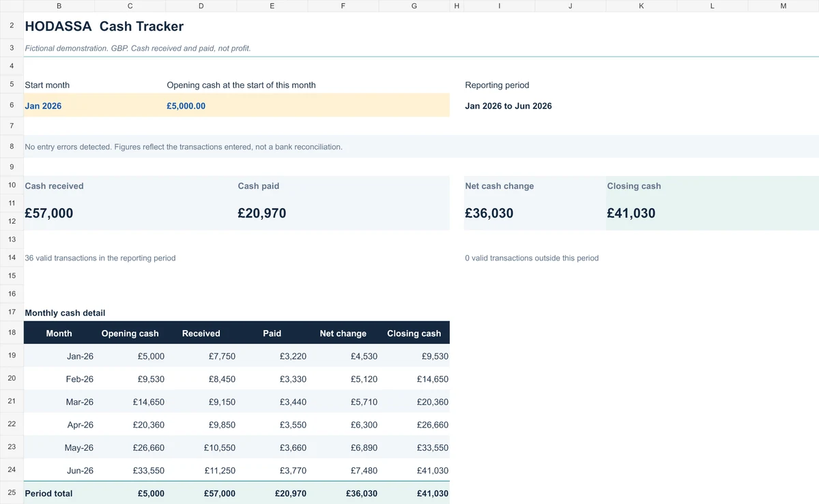The height and width of the screenshot is (504, 819).
Task: Select the Start month value Jan 2026
Action: click(43, 106)
